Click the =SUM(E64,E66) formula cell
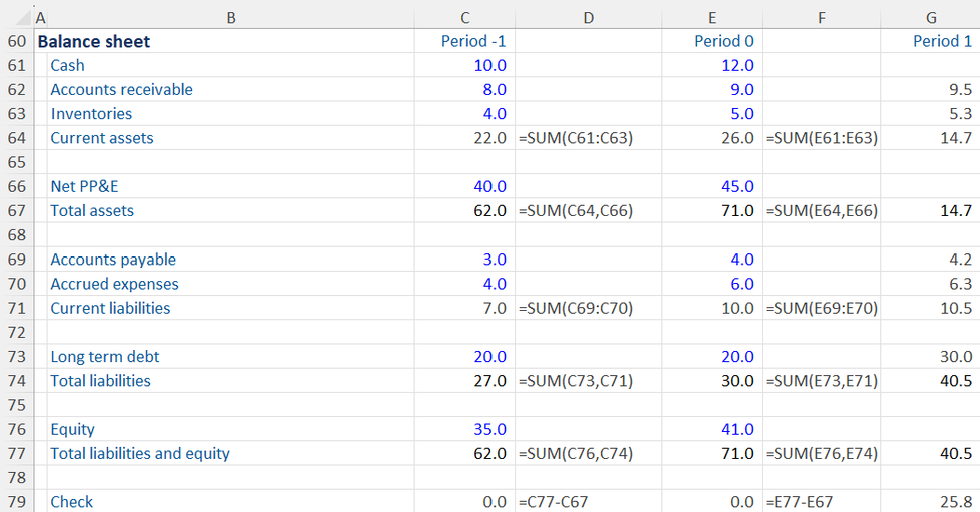The height and width of the screenshot is (512, 980). click(822, 210)
